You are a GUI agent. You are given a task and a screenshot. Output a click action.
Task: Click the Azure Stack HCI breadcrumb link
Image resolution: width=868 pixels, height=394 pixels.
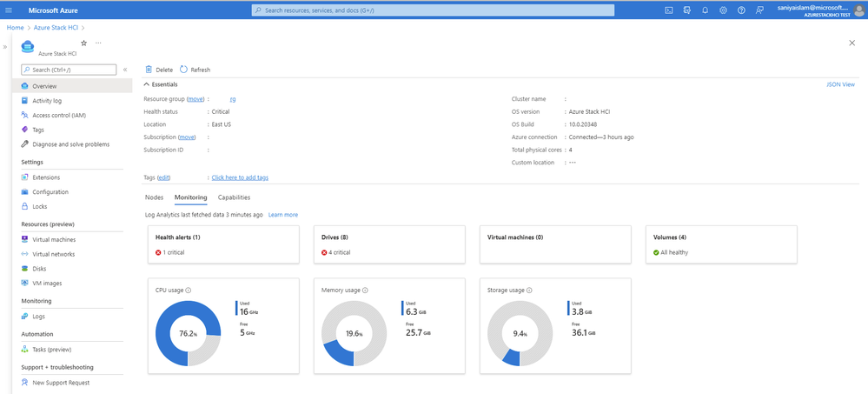56,27
